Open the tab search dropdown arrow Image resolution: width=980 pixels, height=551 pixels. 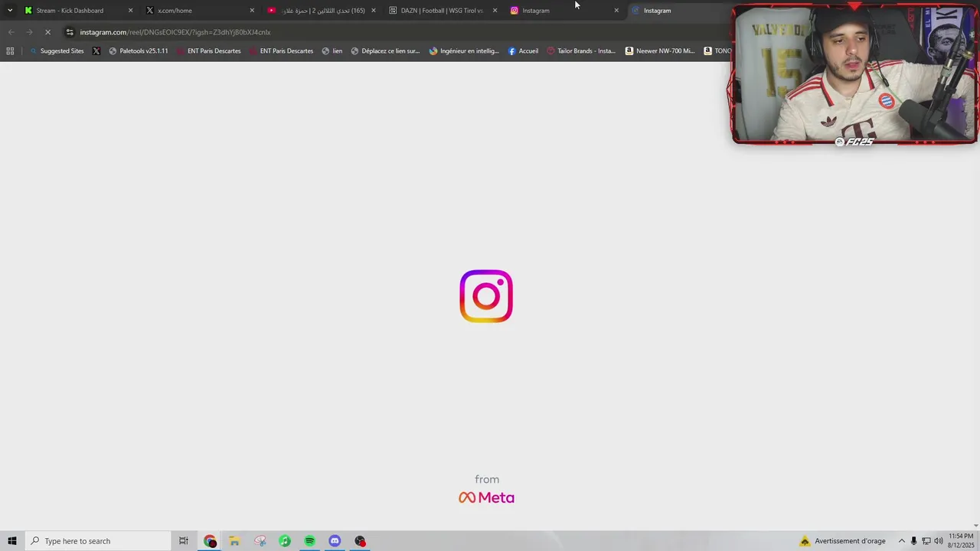[x=9, y=11]
